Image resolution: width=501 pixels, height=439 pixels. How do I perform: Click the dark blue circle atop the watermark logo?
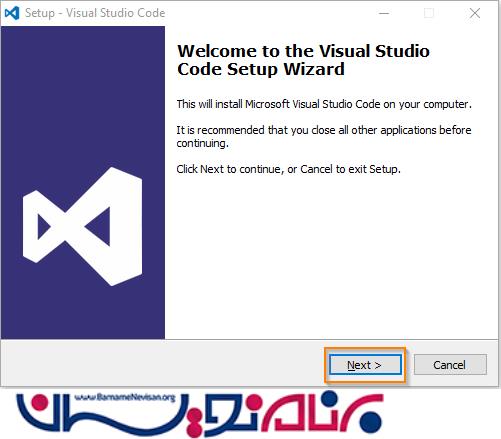pos(330,398)
